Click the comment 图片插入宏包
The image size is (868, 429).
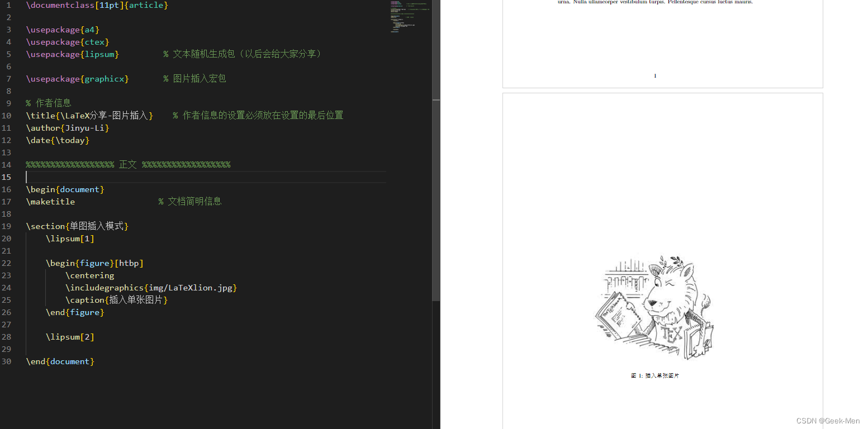(x=195, y=79)
